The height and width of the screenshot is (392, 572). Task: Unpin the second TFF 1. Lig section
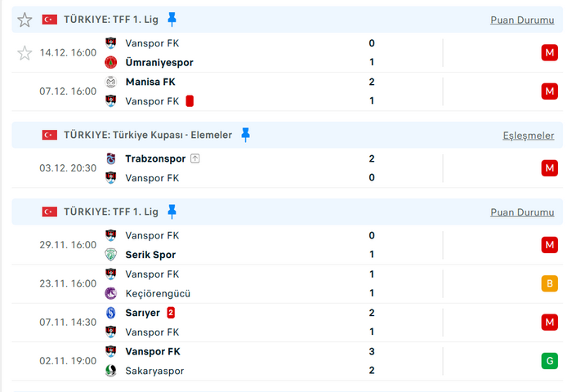[172, 212]
